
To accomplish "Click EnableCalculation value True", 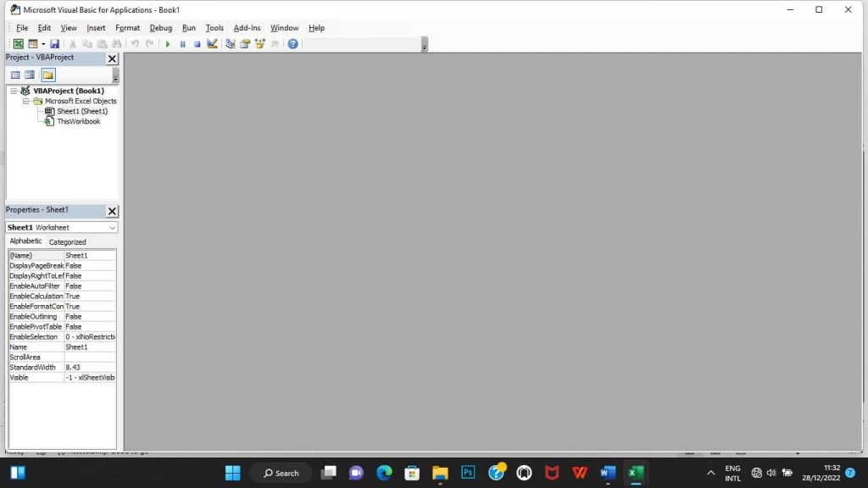I will 90,296.
